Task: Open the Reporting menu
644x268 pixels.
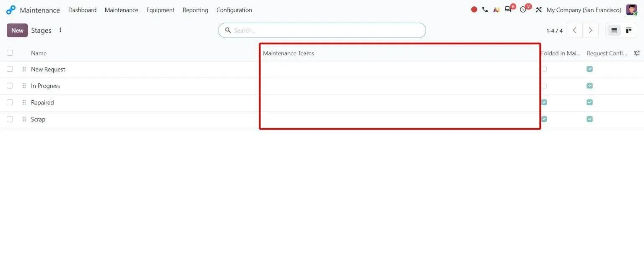Action: [195, 10]
